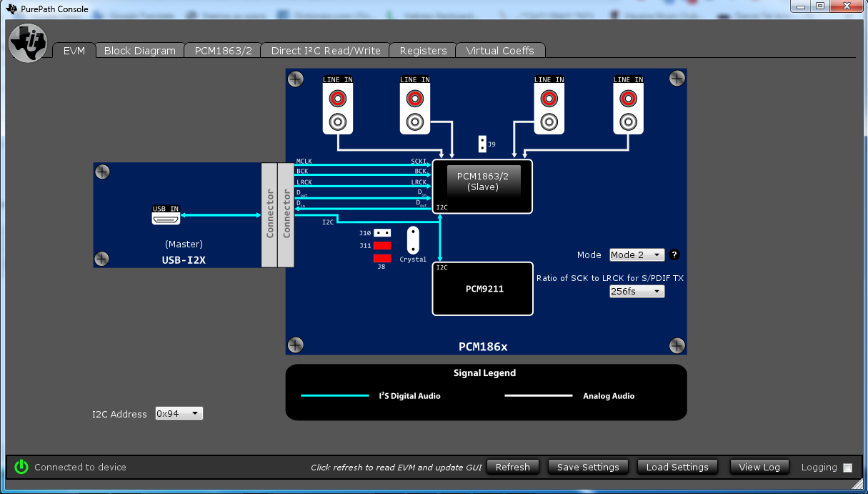Screen dimensions: 868x494
Task: Open the I2C Address 0x94 dropdown
Action: pyautogui.click(x=179, y=413)
